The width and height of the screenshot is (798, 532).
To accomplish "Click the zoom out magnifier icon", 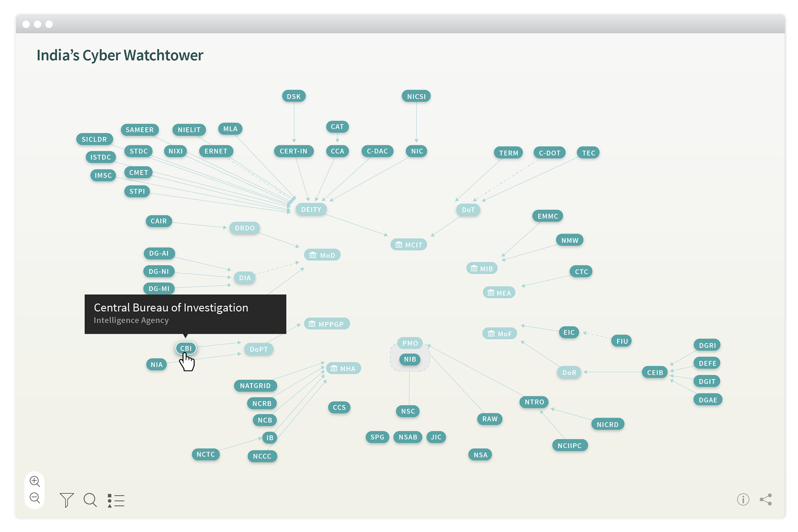I will tap(35, 498).
